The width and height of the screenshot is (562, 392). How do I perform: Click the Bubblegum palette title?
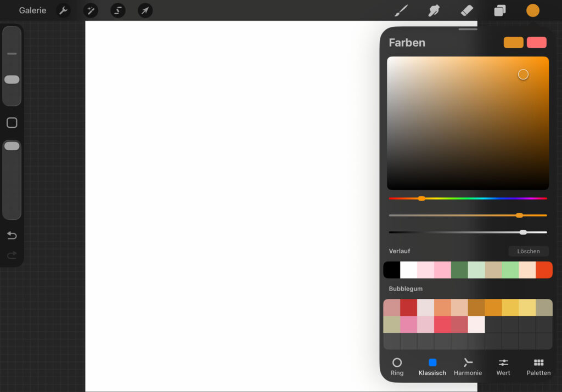coord(406,289)
